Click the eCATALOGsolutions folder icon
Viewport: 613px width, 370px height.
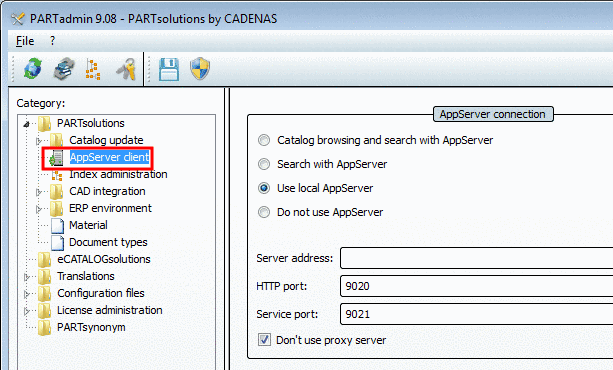point(44,259)
